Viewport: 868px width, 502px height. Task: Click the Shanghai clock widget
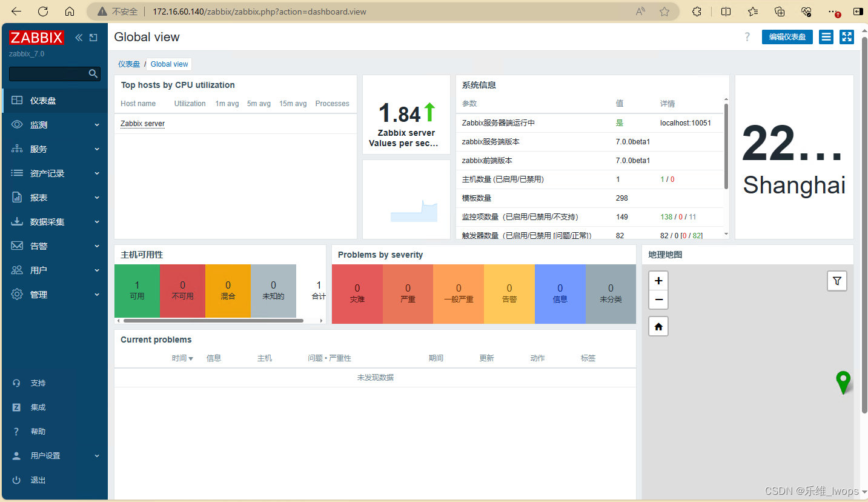tap(794, 157)
